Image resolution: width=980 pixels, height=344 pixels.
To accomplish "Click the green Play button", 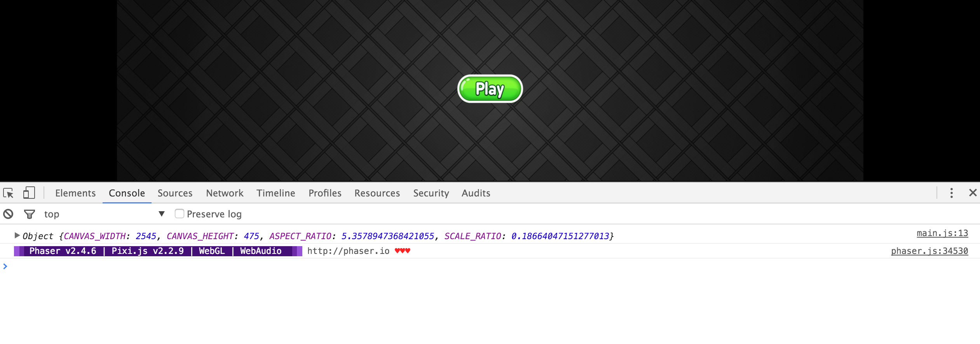I will click(490, 89).
